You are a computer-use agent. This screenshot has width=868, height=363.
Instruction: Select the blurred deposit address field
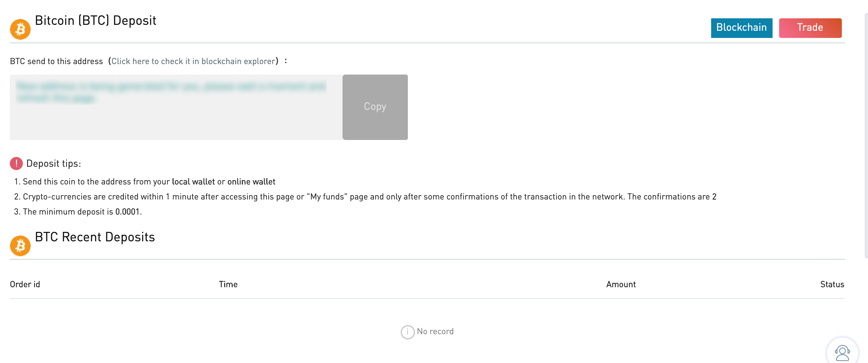tap(176, 107)
